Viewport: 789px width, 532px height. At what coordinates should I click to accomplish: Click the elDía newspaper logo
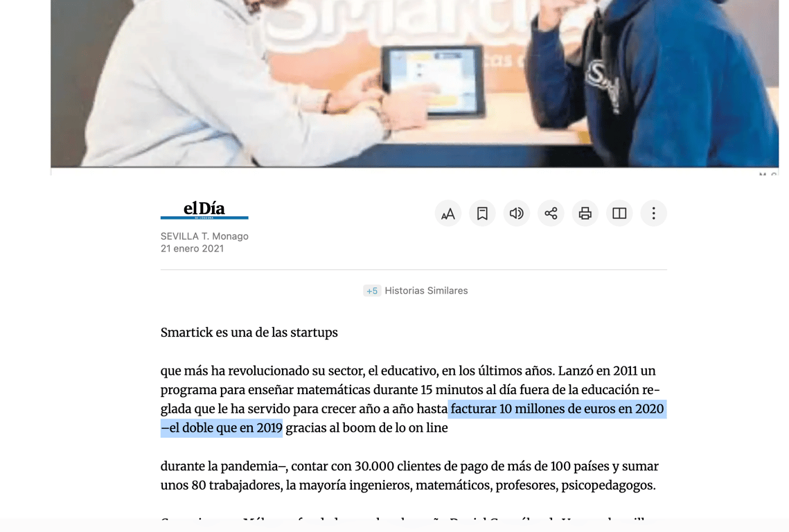204,210
